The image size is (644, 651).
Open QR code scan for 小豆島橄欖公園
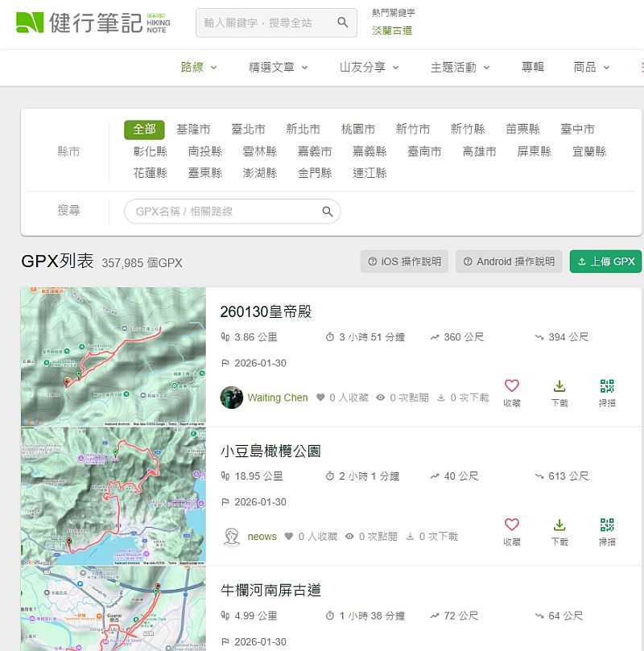click(607, 525)
